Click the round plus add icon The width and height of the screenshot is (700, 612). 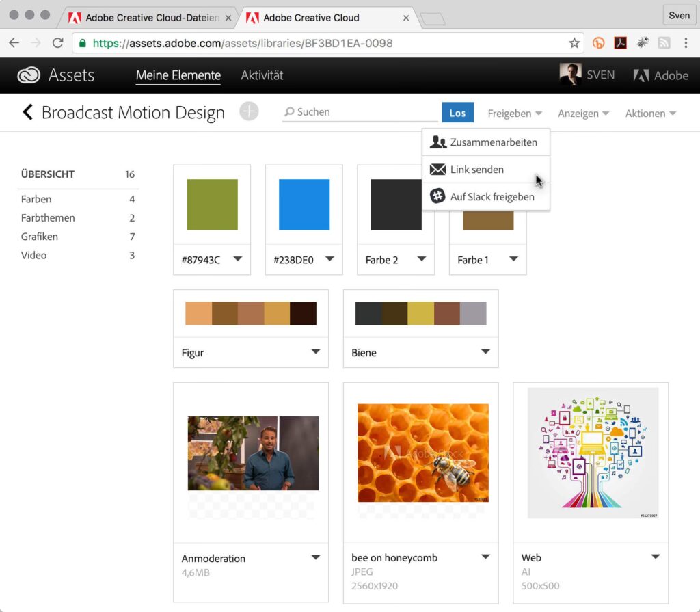[249, 111]
